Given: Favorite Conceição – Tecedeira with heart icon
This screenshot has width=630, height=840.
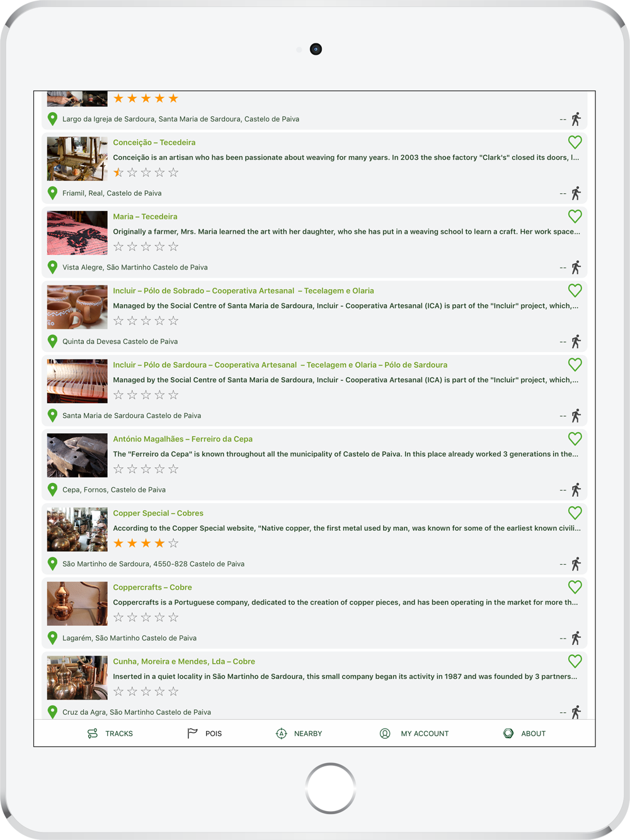Looking at the screenshot, I should coord(575,142).
